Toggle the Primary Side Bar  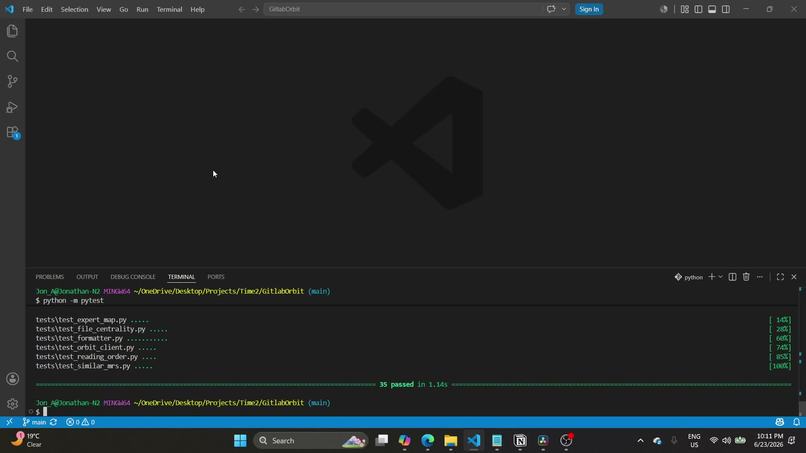(698, 9)
